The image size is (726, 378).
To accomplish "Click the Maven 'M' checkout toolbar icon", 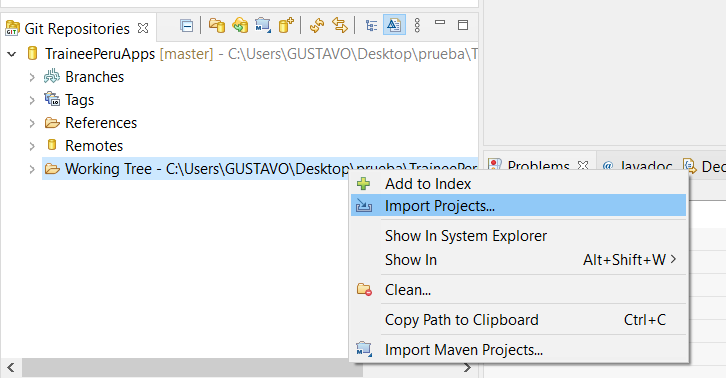I will point(263,25).
